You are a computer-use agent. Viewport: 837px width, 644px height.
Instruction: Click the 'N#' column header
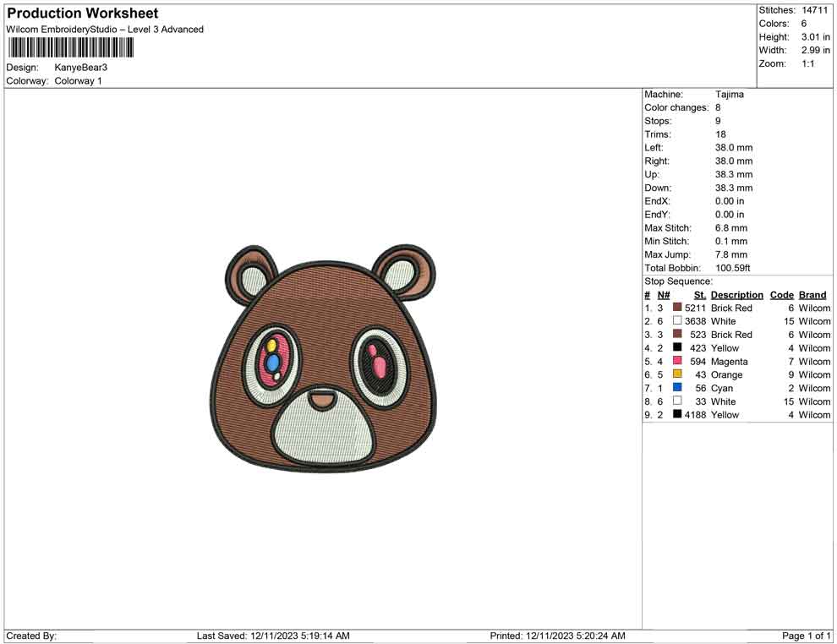coord(664,294)
